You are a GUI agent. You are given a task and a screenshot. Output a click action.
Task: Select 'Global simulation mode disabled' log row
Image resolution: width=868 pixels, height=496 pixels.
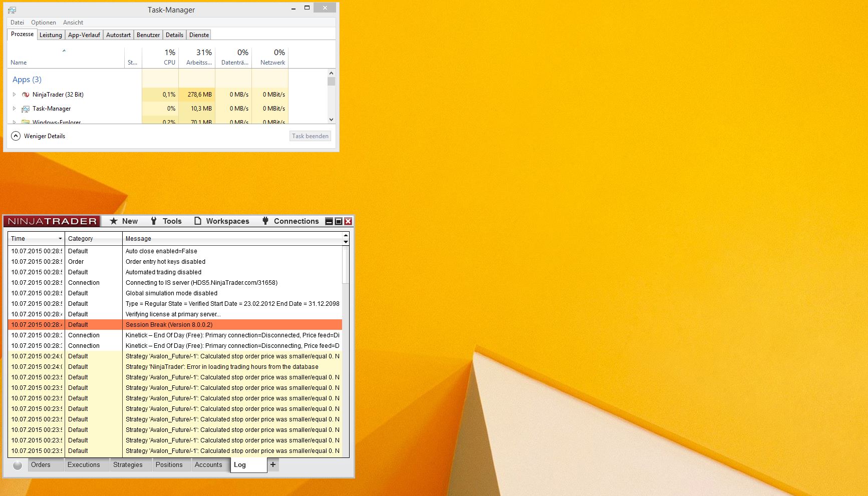175,293
